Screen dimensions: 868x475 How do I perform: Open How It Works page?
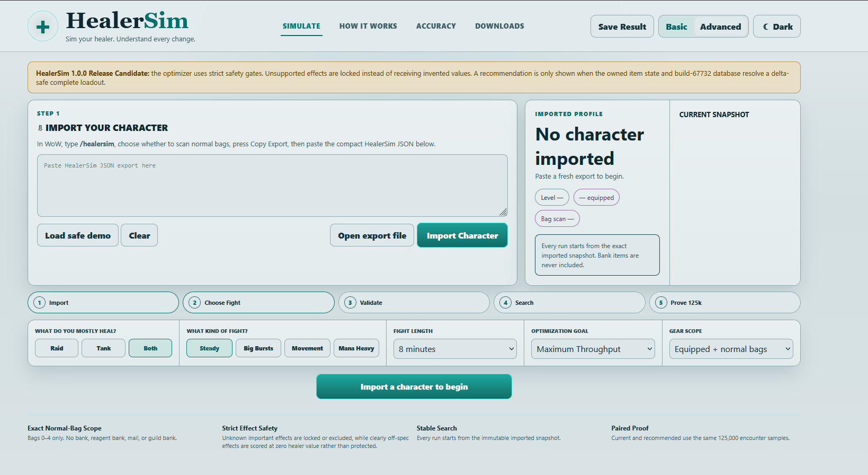[x=368, y=26]
